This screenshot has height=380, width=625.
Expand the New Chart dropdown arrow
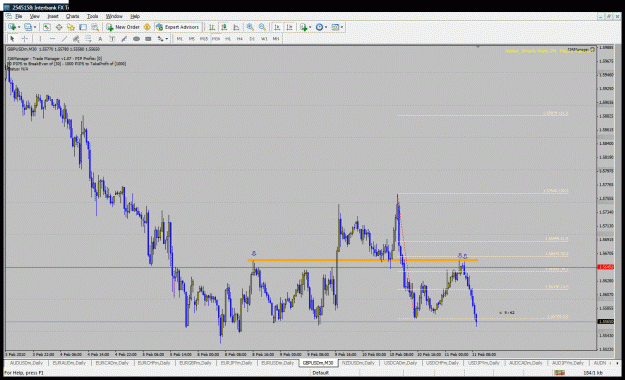tap(19, 27)
